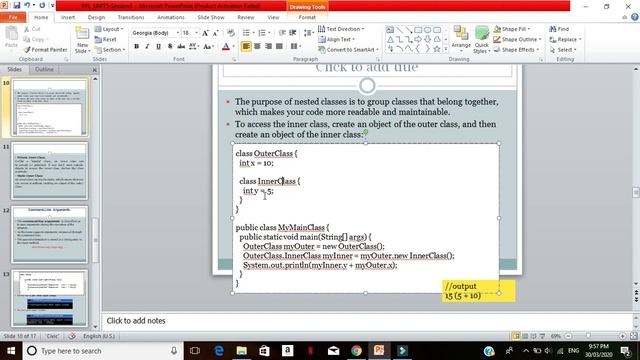The height and width of the screenshot is (360, 640).
Task: Open line spacing options
Action: click(308, 33)
